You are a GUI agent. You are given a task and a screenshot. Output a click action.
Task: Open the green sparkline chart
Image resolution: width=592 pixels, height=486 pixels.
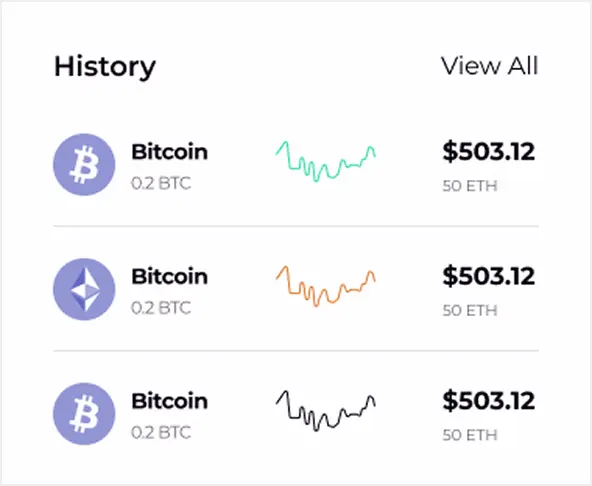(326, 161)
